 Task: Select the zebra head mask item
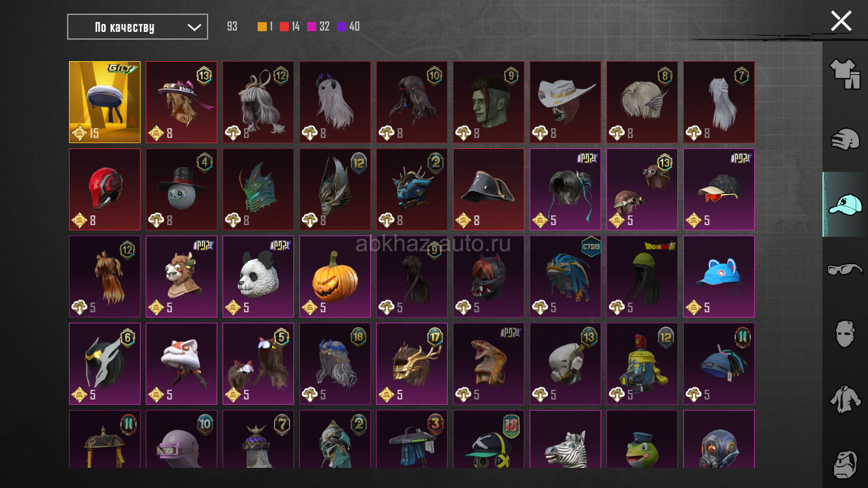coord(565,439)
